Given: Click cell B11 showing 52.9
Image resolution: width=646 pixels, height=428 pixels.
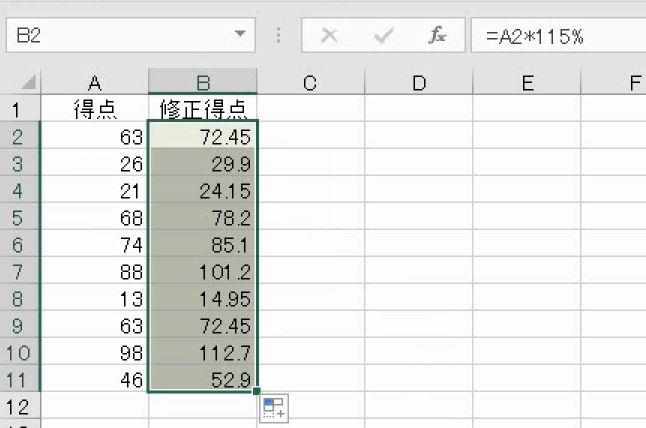Looking at the screenshot, I should tap(203, 378).
